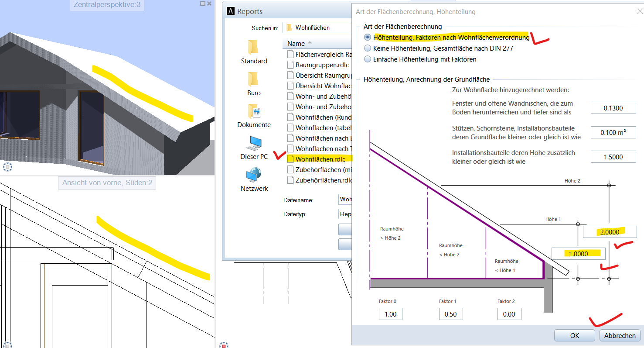Open the Büro folder shortcut
Screen dimensions: 644x348
point(254,83)
